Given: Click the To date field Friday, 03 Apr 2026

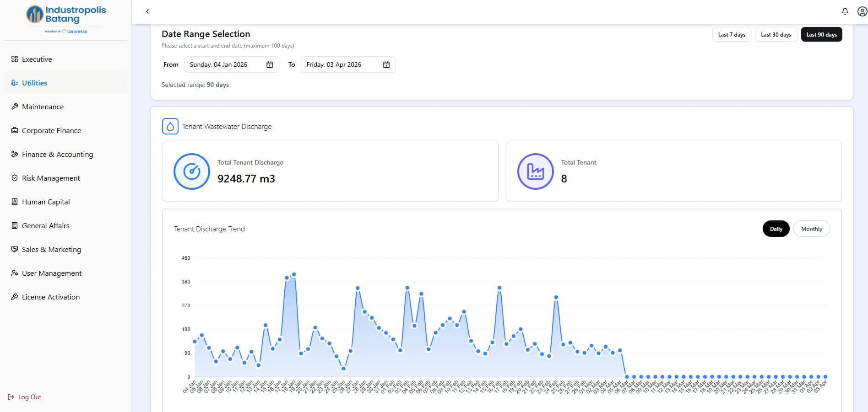Looking at the screenshot, I should pyautogui.click(x=348, y=64).
